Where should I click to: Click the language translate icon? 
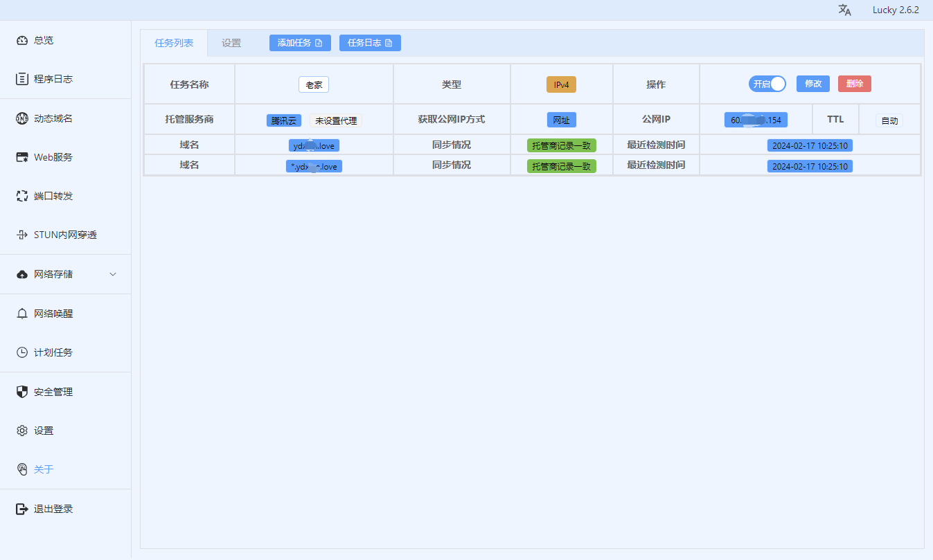844,10
